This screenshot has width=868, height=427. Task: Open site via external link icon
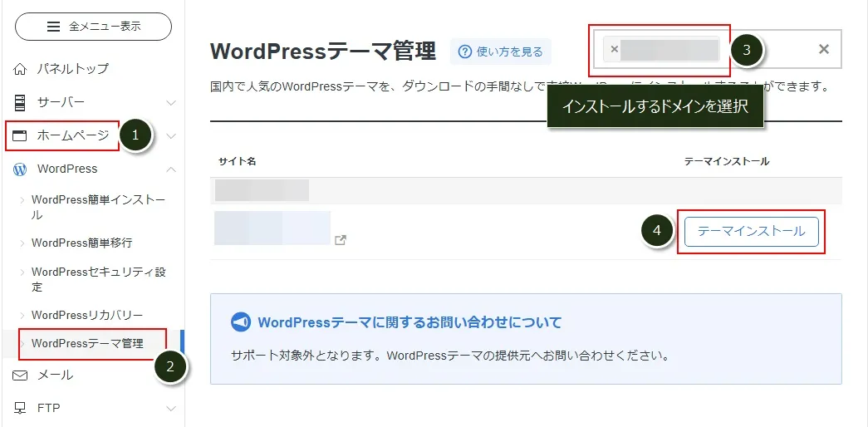[341, 240]
